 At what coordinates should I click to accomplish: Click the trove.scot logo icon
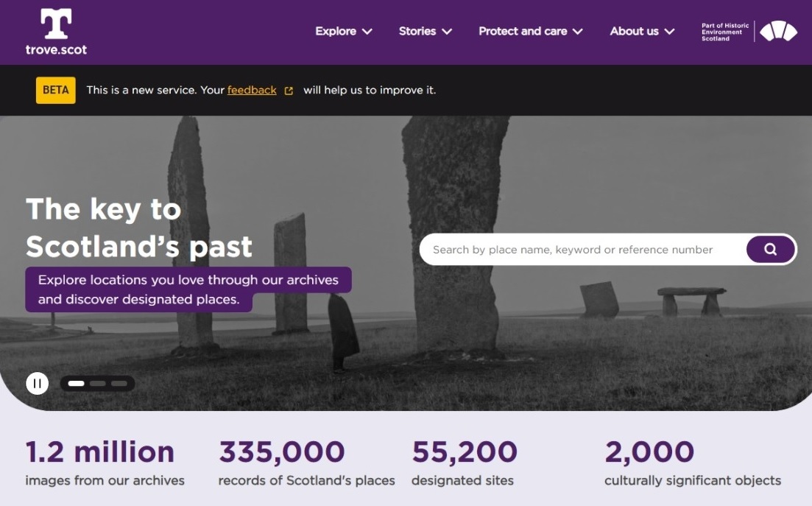point(57,22)
